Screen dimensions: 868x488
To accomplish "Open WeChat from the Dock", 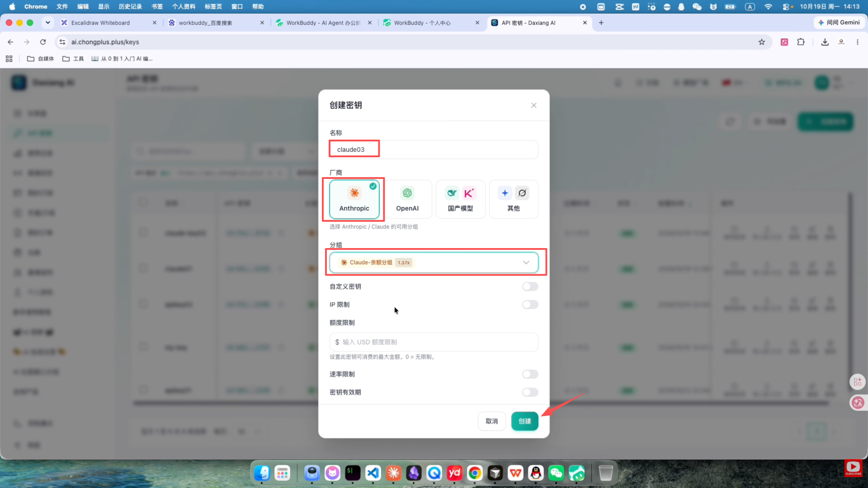I will point(556,473).
